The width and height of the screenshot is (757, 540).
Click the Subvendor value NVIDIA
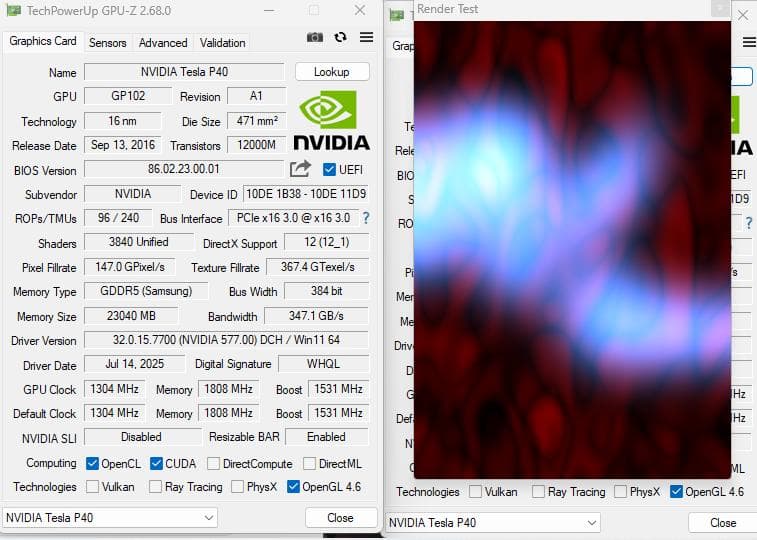[x=133, y=194]
